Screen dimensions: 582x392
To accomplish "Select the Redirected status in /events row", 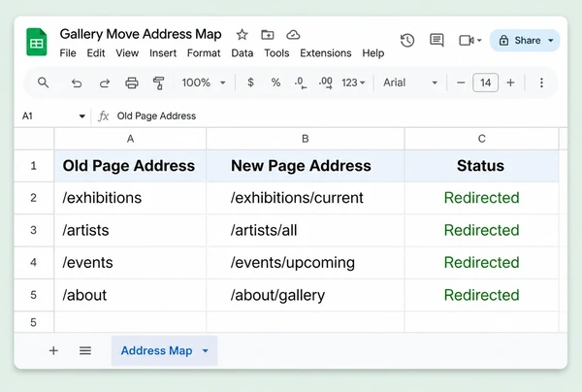I will [482, 262].
